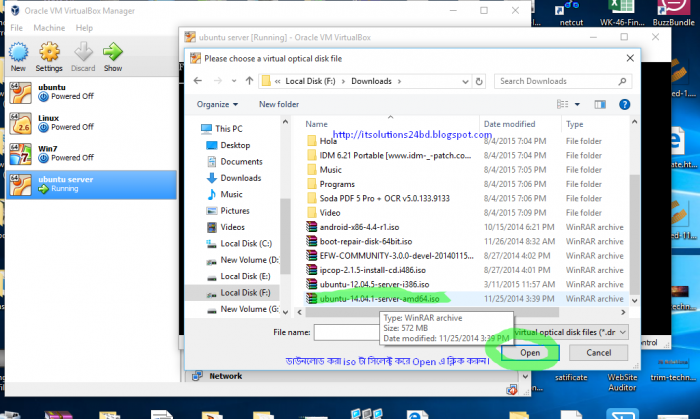The image size is (700, 419).
Task: Go up one folder level
Action: click(x=249, y=81)
